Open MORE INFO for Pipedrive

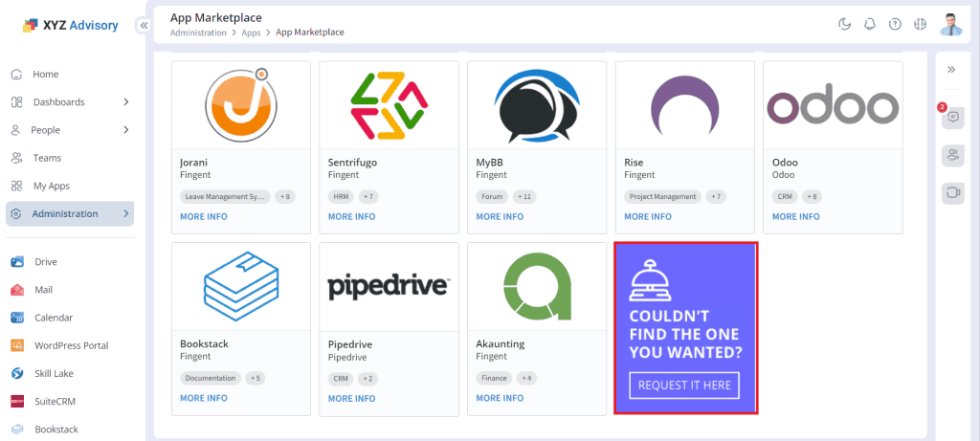[x=352, y=399]
